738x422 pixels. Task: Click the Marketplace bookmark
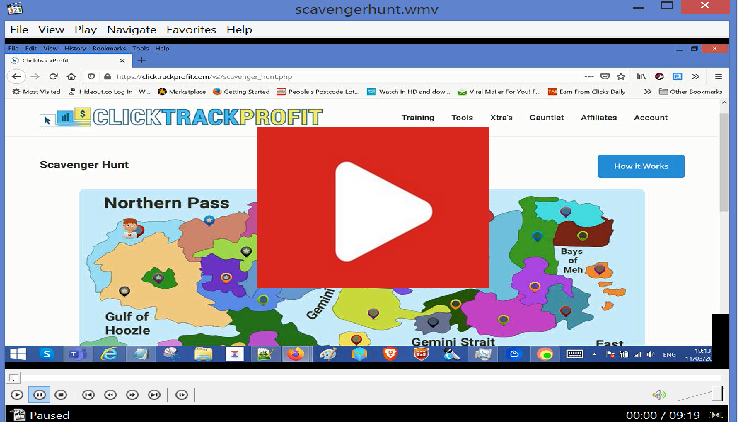(182, 91)
